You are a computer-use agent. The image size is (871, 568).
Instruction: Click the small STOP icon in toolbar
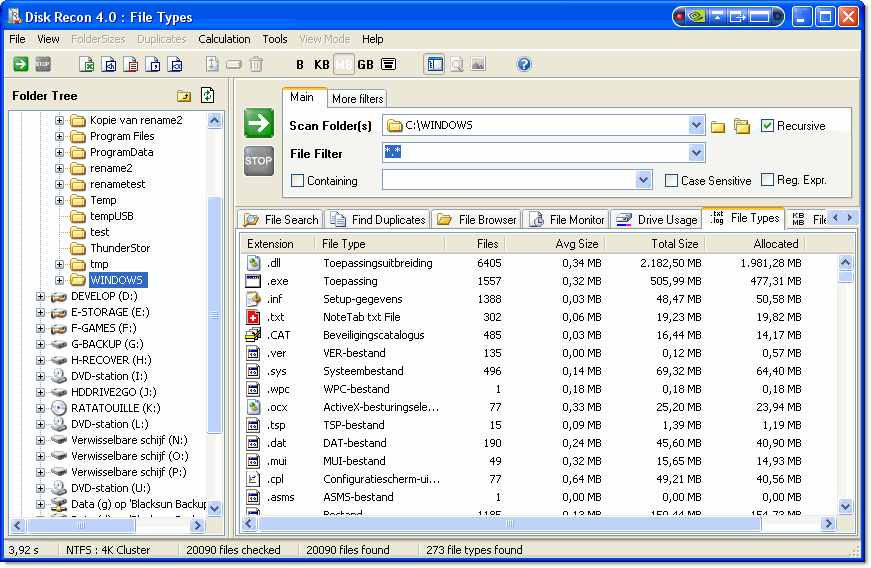43,64
